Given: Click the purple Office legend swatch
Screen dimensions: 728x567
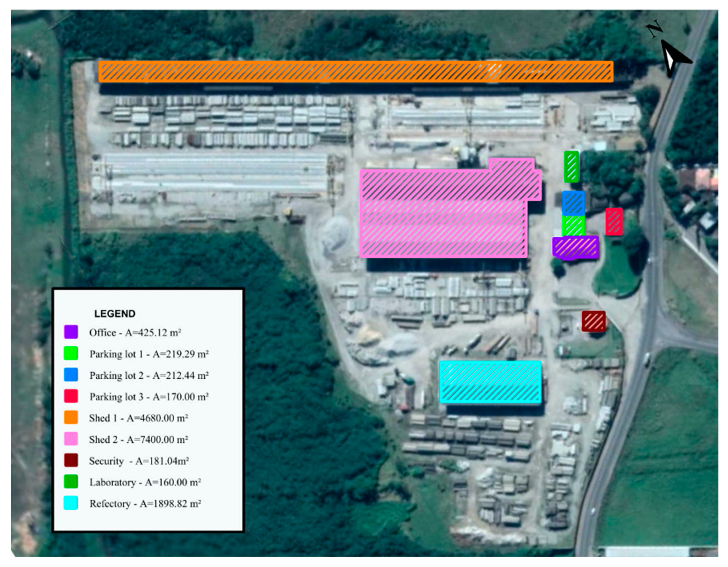Looking at the screenshot, I should coord(71,332).
